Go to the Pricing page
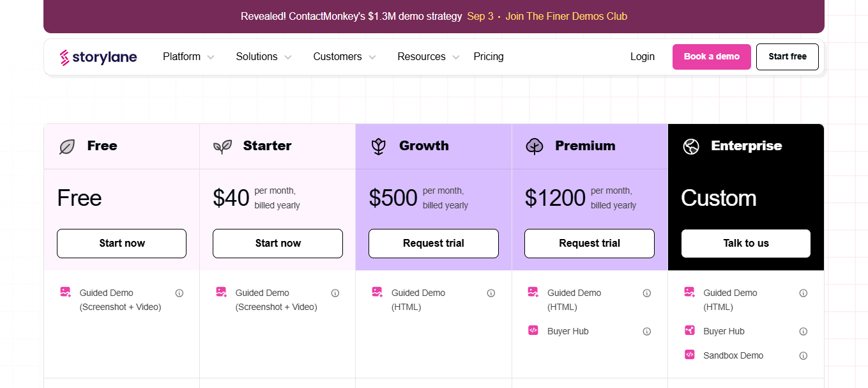Screen dimensions: 868x388 [x=489, y=57]
